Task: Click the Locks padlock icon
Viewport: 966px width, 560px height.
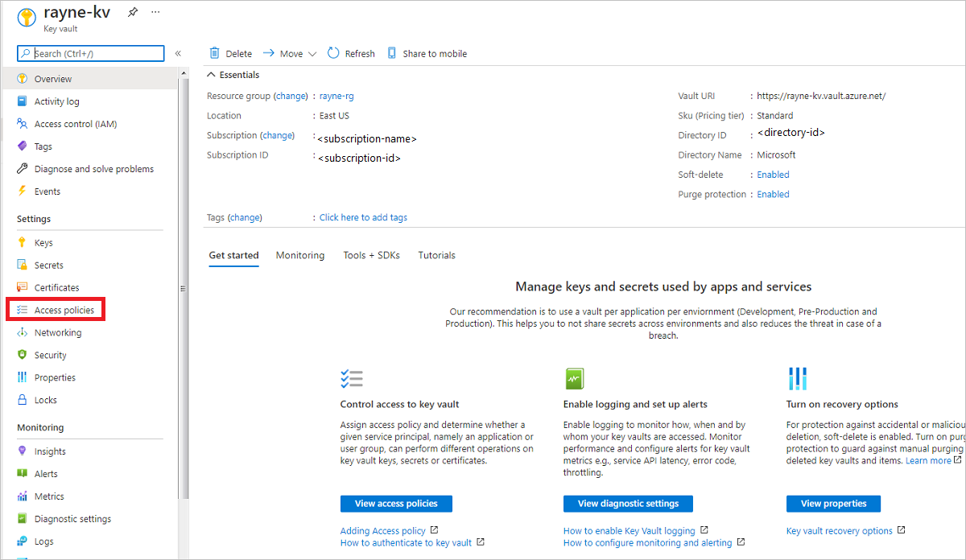Action: coord(23,400)
